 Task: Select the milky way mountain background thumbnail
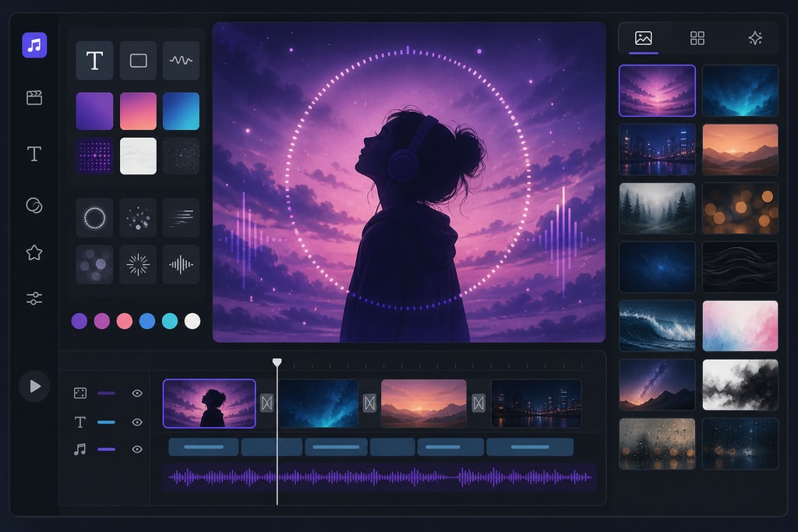click(x=657, y=385)
